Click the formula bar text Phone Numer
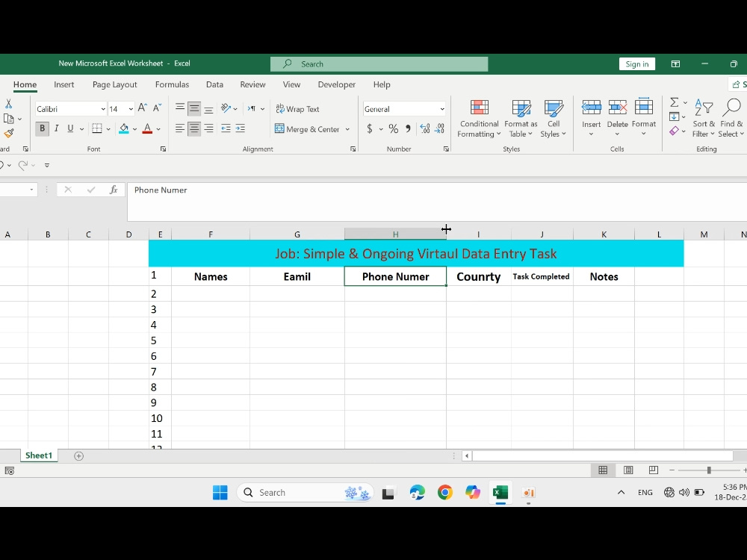This screenshot has height=560, width=747. click(x=161, y=190)
